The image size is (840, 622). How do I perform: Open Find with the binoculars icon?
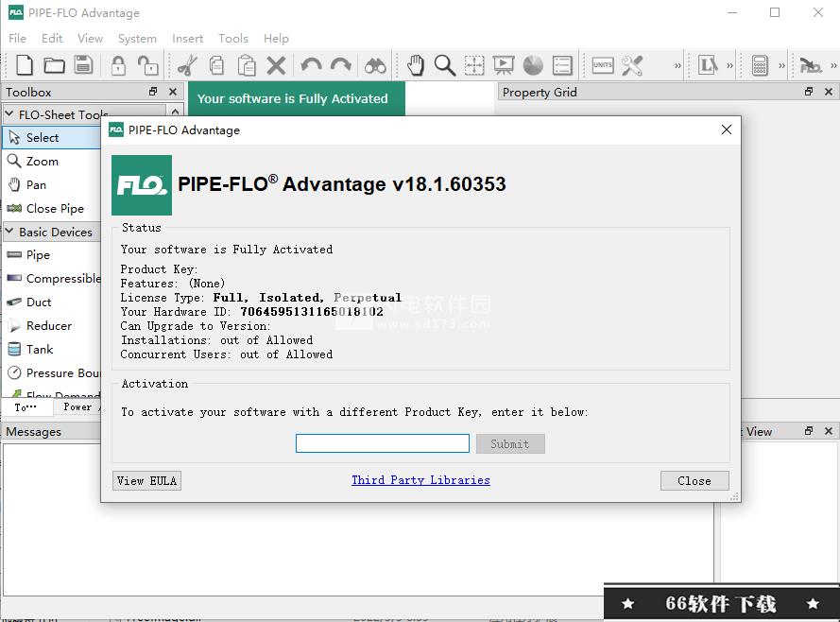tap(375, 66)
